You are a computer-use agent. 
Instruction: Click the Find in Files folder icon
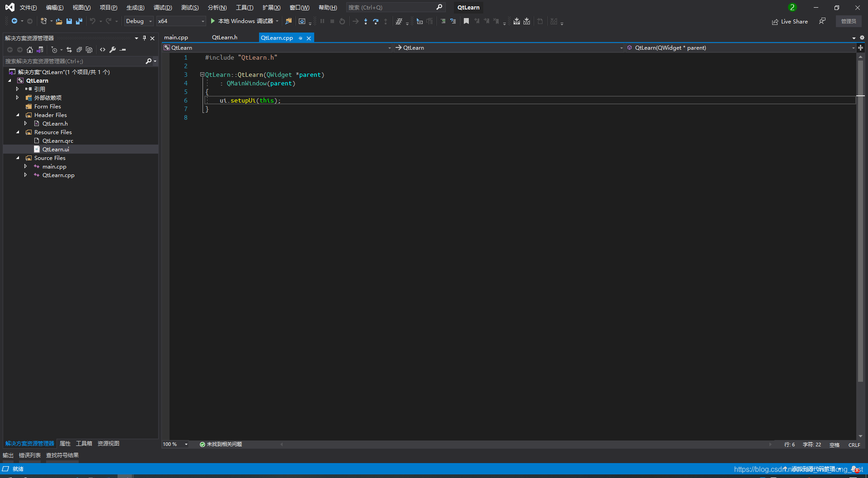click(x=288, y=21)
